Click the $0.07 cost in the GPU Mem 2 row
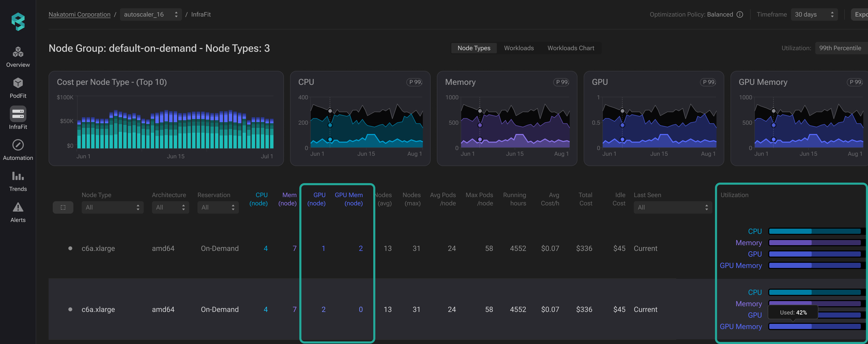 (550, 249)
